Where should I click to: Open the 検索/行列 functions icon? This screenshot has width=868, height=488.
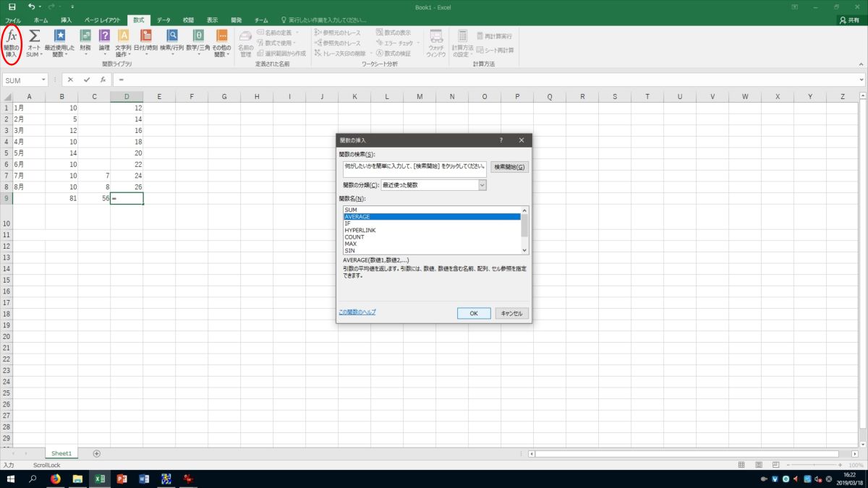[172, 43]
